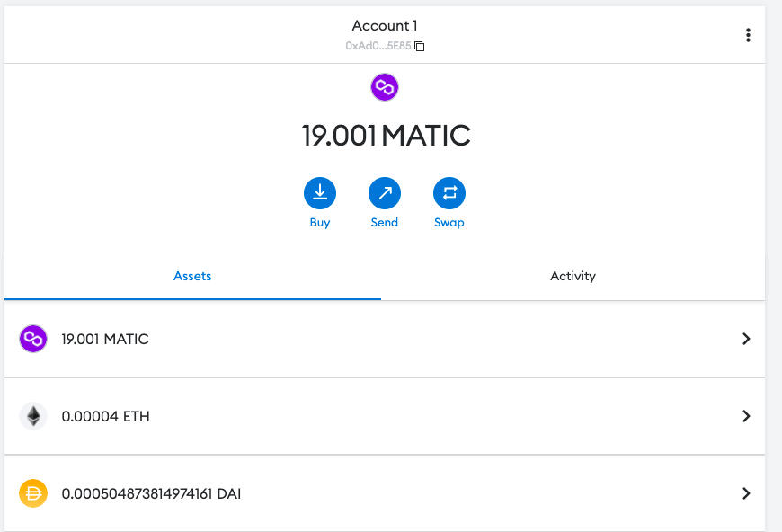The height and width of the screenshot is (532, 782).
Task: Click the round Send arrow icon
Action: [385, 193]
